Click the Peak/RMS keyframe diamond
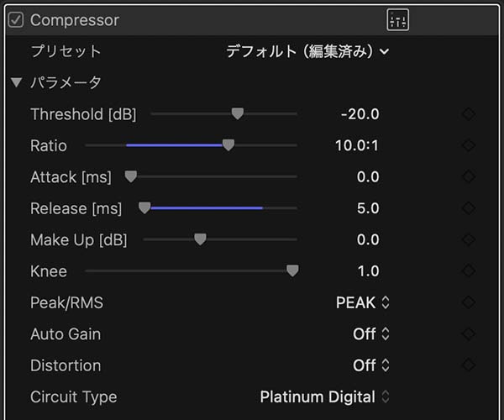The image size is (504, 420). point(469,302)
